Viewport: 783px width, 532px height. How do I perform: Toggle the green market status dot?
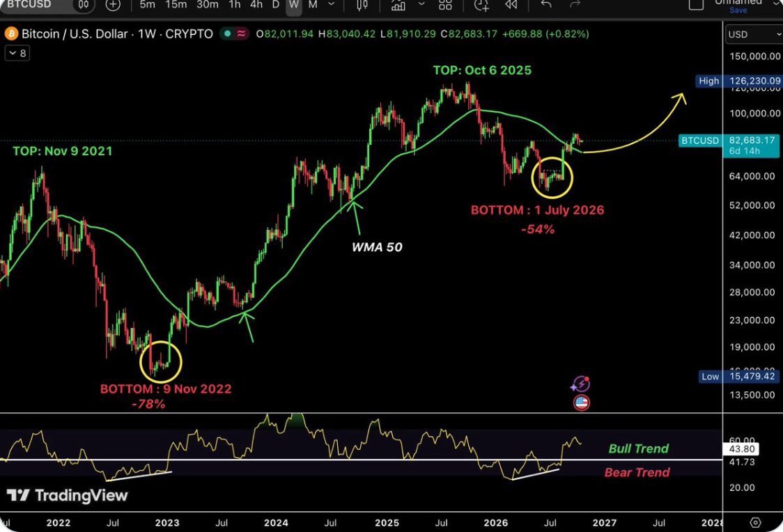[228, 34]
